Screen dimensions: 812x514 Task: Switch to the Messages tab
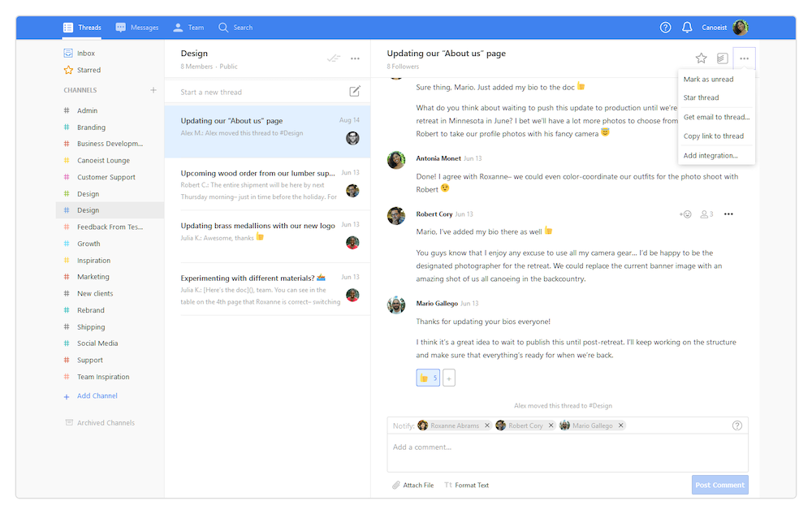click(137, 28)
